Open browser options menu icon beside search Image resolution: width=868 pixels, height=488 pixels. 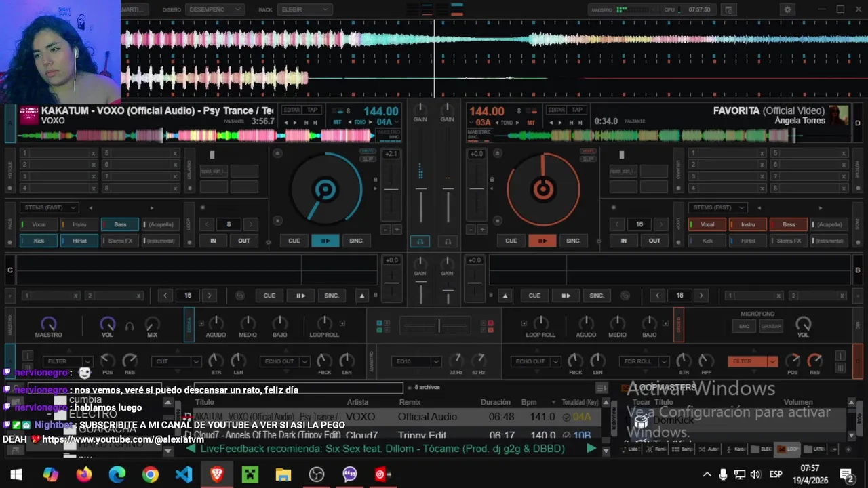[x=601, y=388]
